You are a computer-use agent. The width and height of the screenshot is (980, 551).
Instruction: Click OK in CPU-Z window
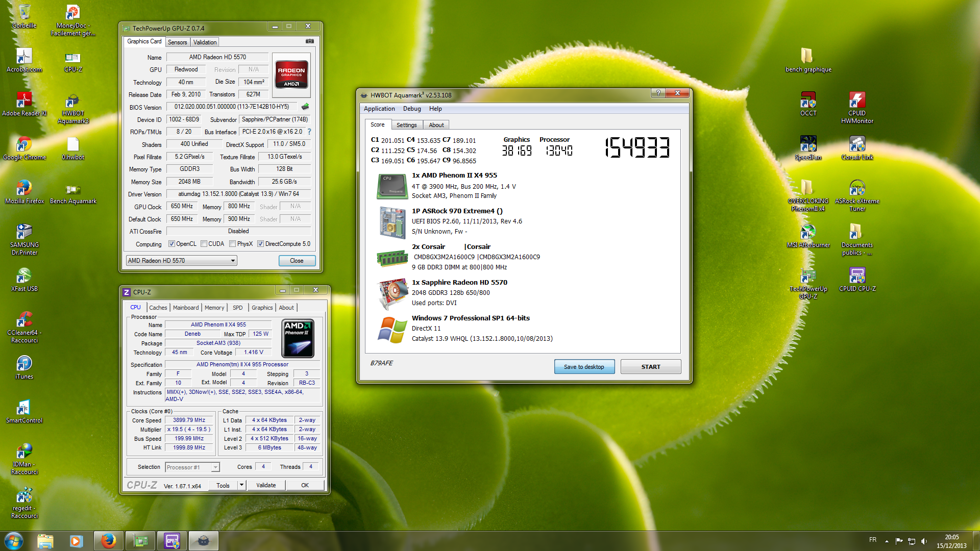(305, 485)
